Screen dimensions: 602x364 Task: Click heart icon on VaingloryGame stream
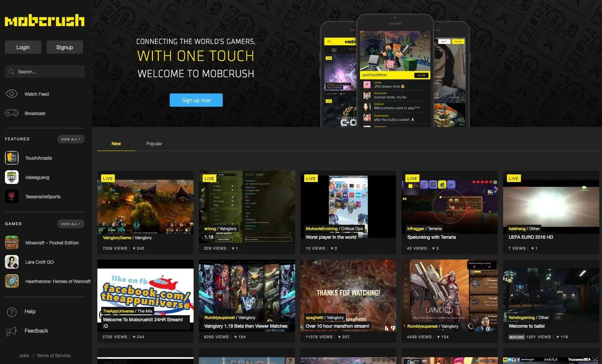(x=134, y=249)
